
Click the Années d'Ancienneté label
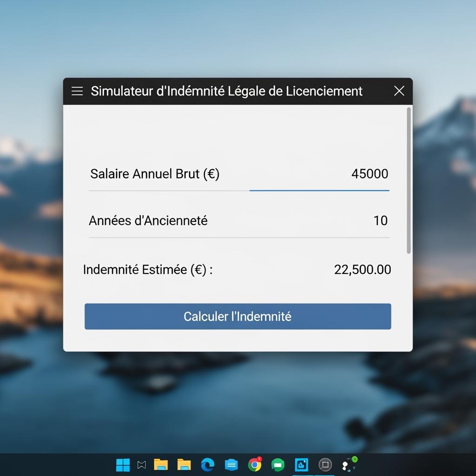click(x=148, y=221)
